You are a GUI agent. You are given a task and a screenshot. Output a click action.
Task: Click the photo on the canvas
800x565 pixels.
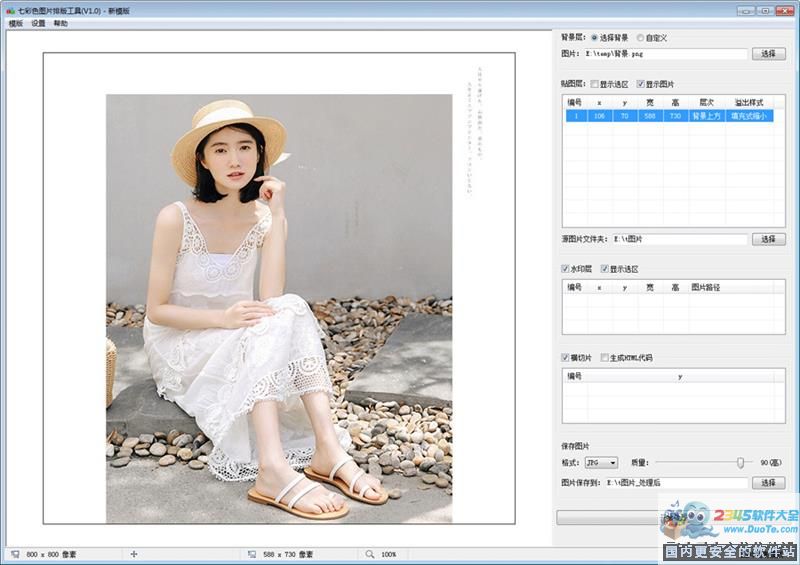pyautogui.click(x=279, y=308)
